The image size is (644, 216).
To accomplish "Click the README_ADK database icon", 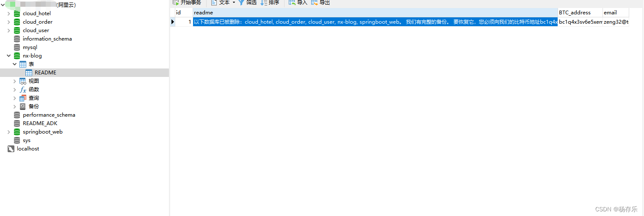I will point(17,123).
